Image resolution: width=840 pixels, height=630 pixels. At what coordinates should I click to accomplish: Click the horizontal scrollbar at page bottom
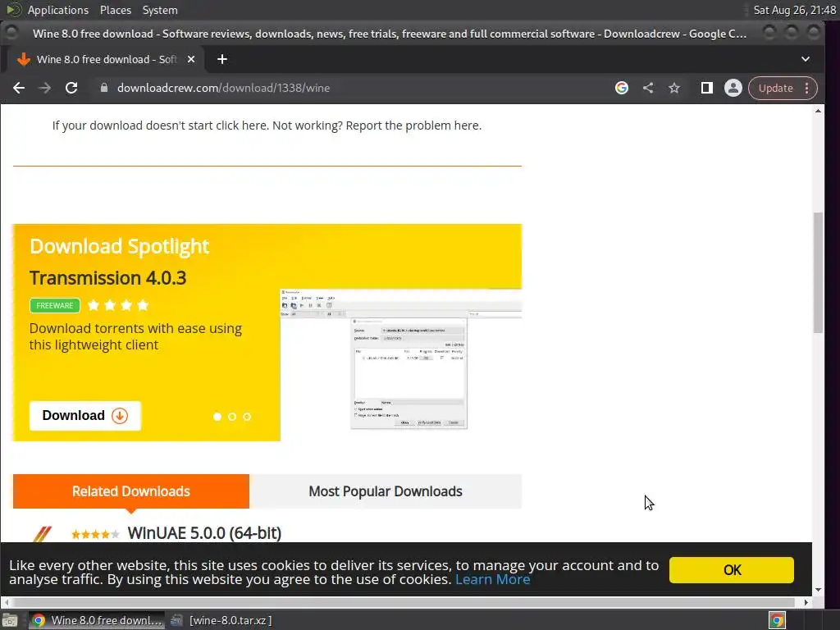click(405, 603)
